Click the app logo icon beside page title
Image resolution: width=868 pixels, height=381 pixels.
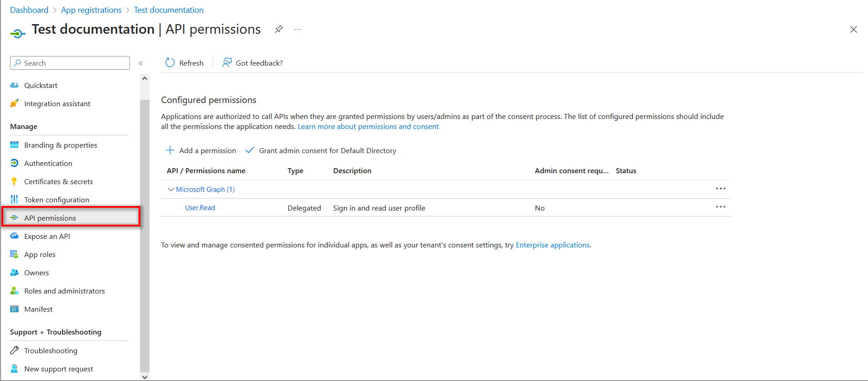(x=18, y=33)
